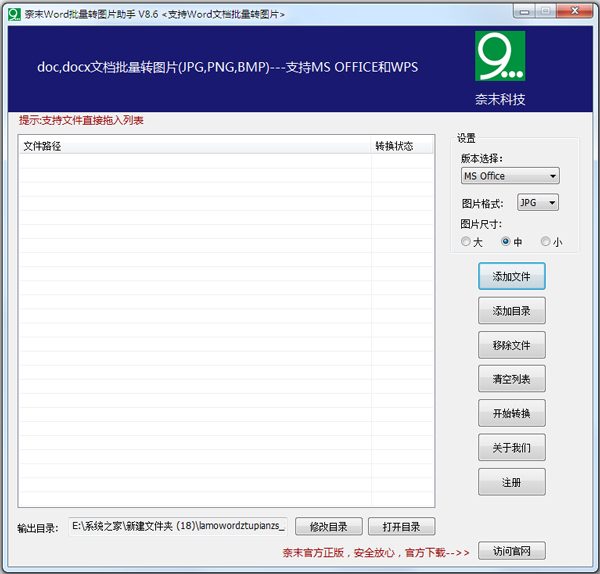
Task: Open the 版本选择 MS Office dropdown
Action: click(x=510, y=176)
